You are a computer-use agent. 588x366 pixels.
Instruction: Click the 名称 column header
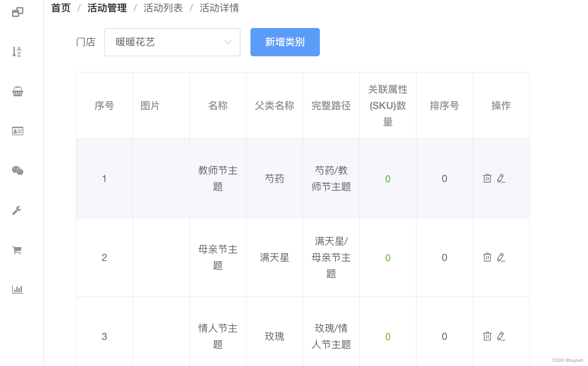pos(218,105)
